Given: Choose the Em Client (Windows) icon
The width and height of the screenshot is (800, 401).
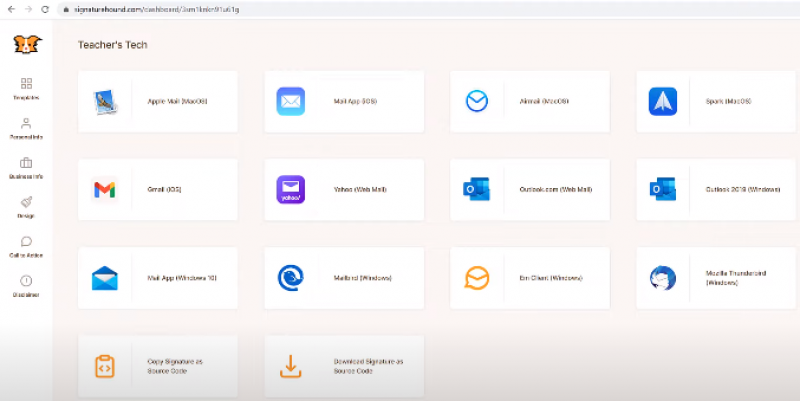Looking at the screenshot, I should click(x=477, y=277).
